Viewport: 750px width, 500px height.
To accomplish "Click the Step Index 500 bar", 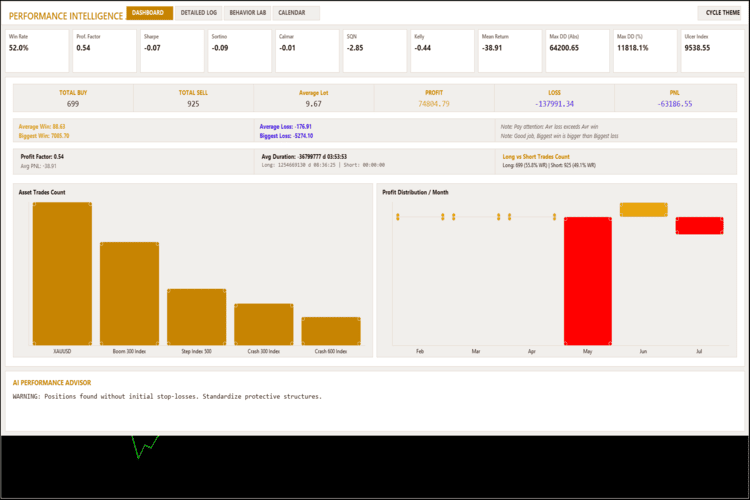I will pyautogui.click(x=197, y=317).
